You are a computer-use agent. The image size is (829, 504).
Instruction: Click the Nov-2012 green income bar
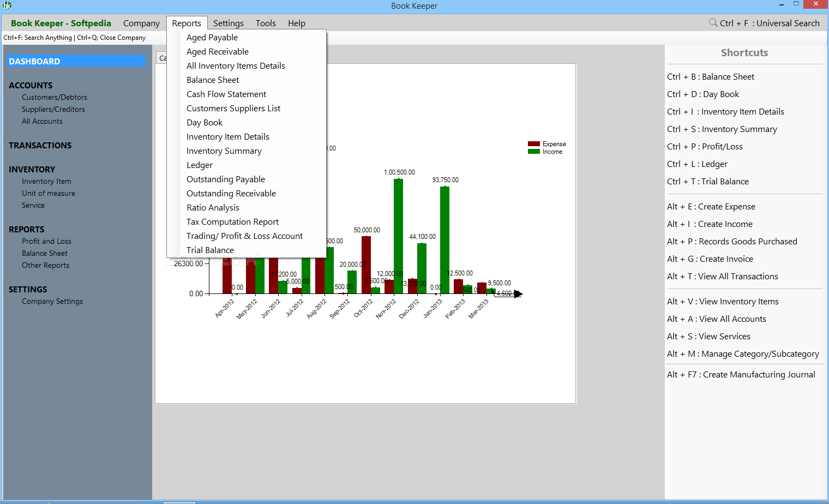398,236
